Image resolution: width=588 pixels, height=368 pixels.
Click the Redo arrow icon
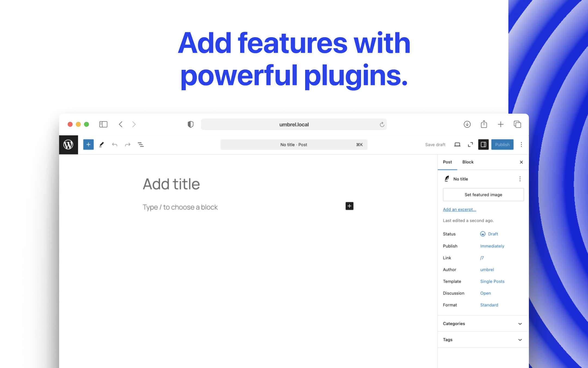pos(127,144)
